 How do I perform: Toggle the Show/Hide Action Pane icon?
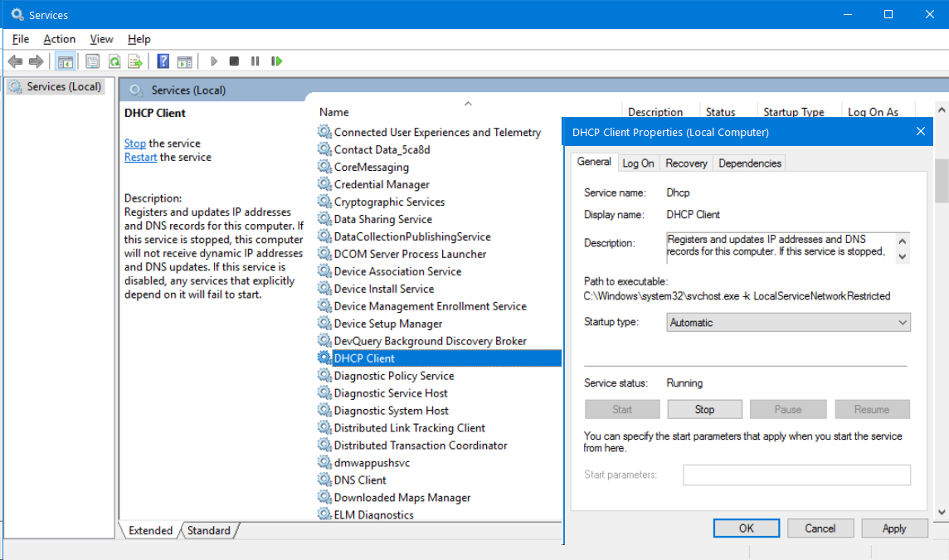click(x=185, y=61)
